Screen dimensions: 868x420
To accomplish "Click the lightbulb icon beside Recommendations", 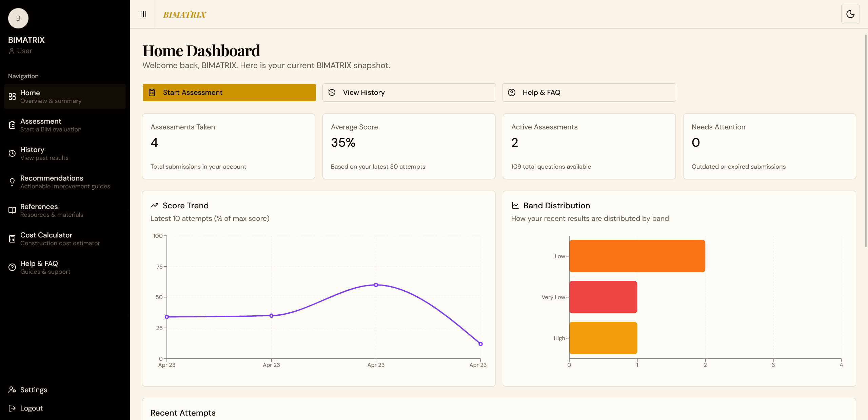I will tap(12, 182).
